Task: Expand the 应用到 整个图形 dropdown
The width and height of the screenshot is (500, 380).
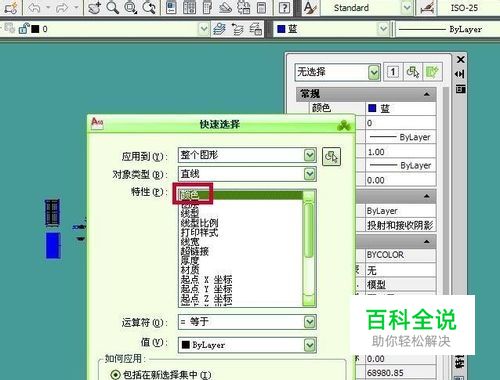Action: [310, 155]
